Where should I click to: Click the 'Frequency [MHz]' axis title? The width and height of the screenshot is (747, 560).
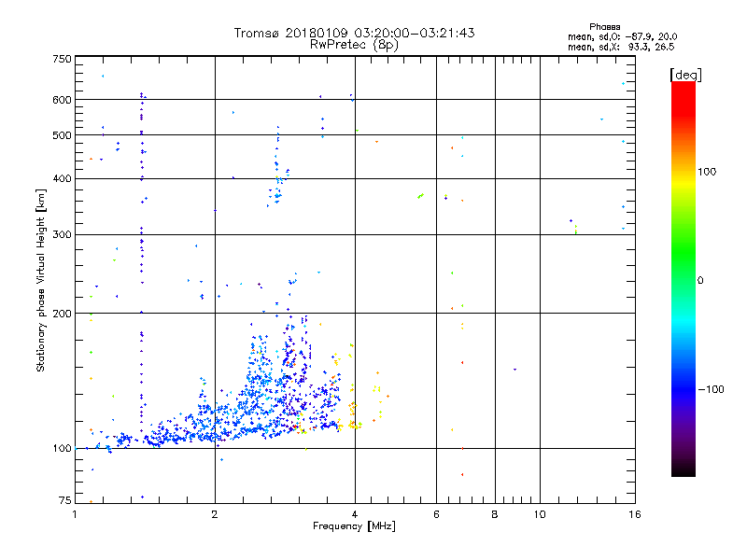pos(354,526)
